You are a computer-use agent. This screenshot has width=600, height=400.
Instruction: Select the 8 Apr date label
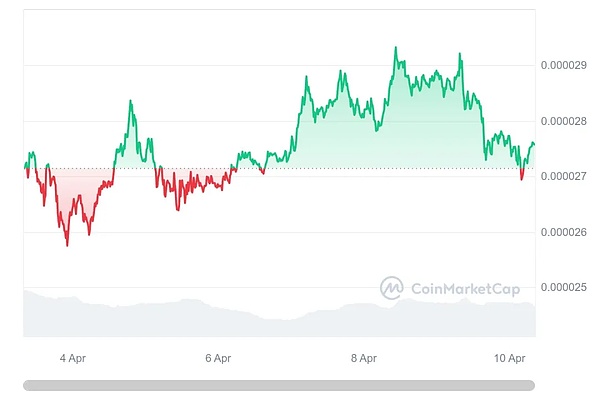click(364, 357)
